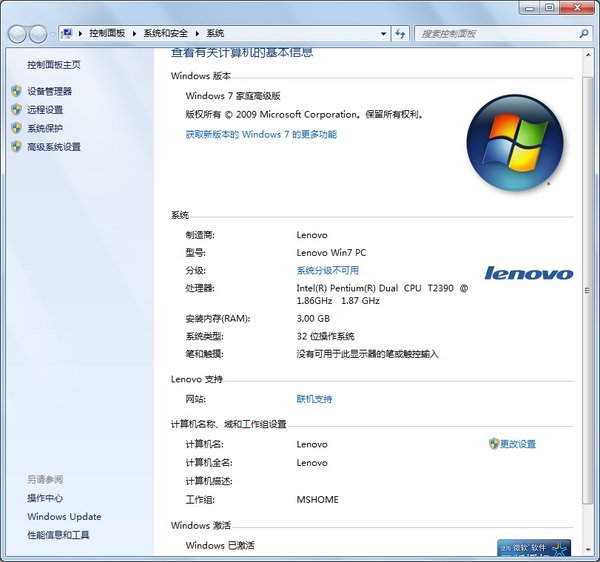The image size is (600, 562).
Task: Click the refresh button next to address bar
Action: coord(400,34)
